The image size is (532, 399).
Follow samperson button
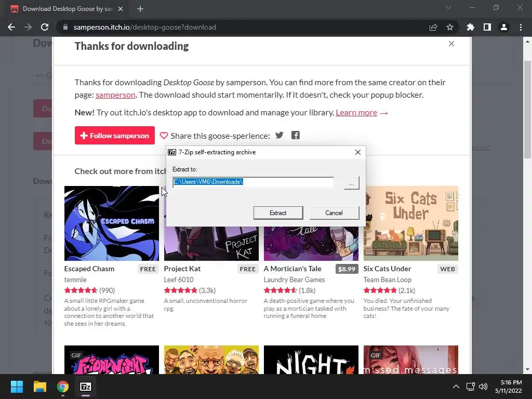point(115,136)
